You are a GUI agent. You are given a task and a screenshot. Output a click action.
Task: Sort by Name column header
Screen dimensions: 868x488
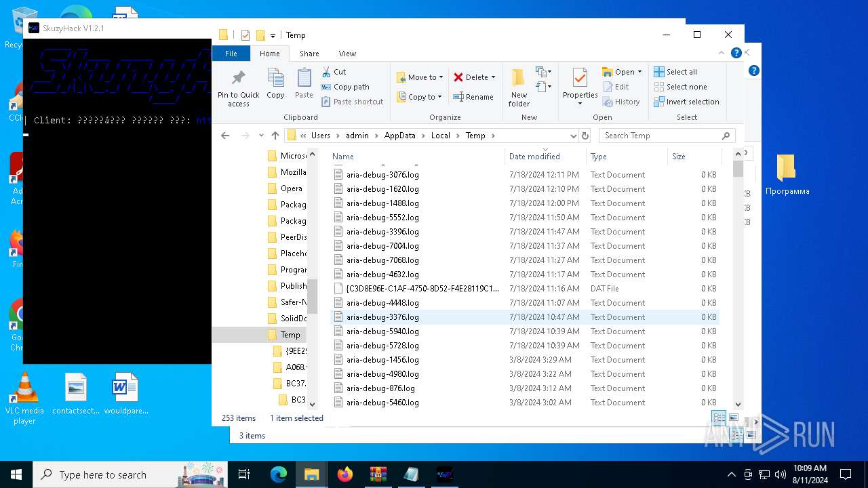coord(416,157)
